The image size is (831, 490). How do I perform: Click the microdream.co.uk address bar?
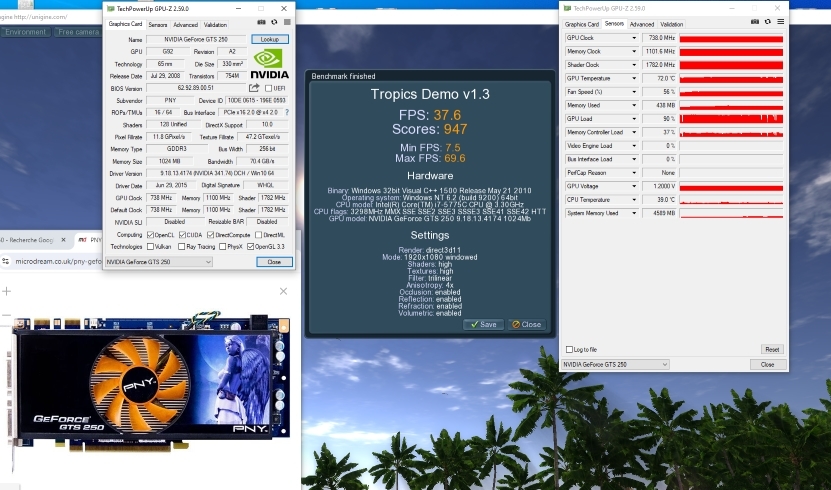pos(57,261)
